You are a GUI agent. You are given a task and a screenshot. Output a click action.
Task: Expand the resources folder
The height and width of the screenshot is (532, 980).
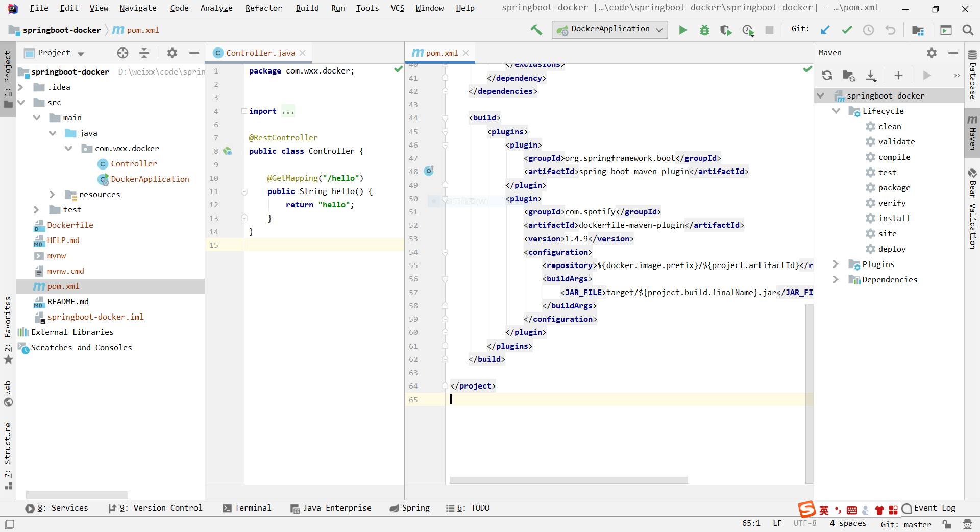coord(52,195)
